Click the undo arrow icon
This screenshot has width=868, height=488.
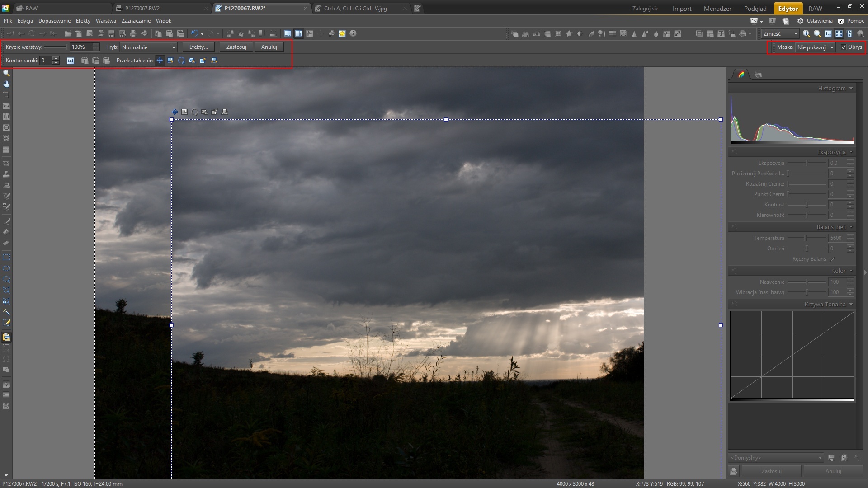pos(194,33)
